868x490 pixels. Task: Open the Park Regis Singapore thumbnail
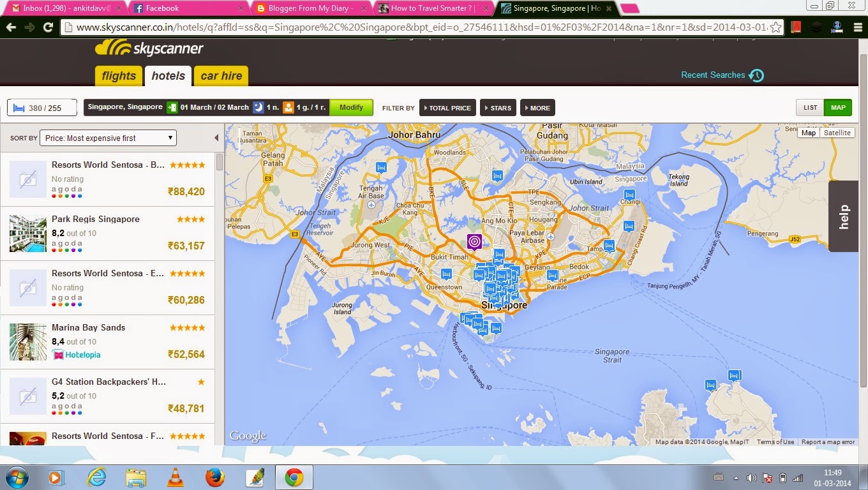(28, 234)
